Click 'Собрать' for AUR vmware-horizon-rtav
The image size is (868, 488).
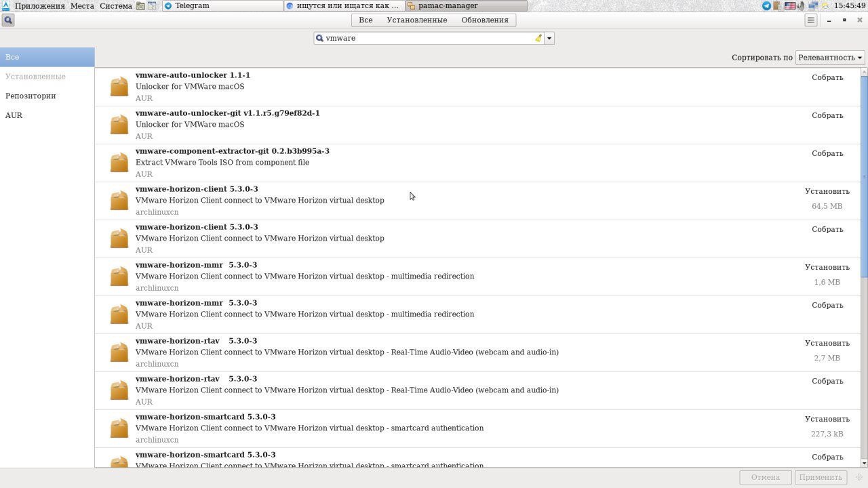[x=827, y=381]
